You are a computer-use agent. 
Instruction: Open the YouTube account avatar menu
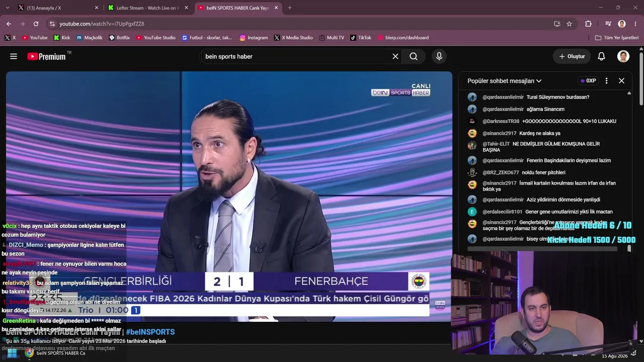[x=623, y=56]
